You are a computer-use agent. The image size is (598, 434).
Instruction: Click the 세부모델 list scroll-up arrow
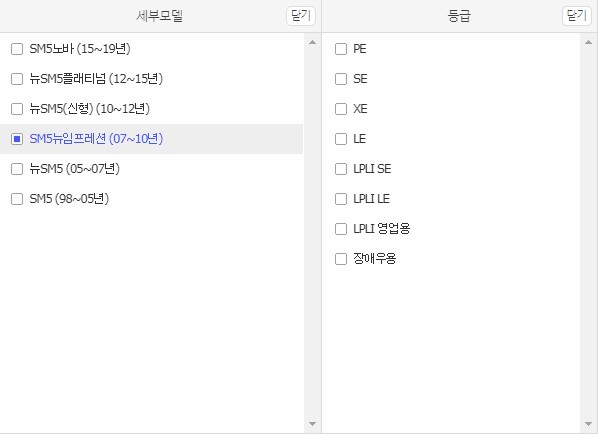pos(312,42)
